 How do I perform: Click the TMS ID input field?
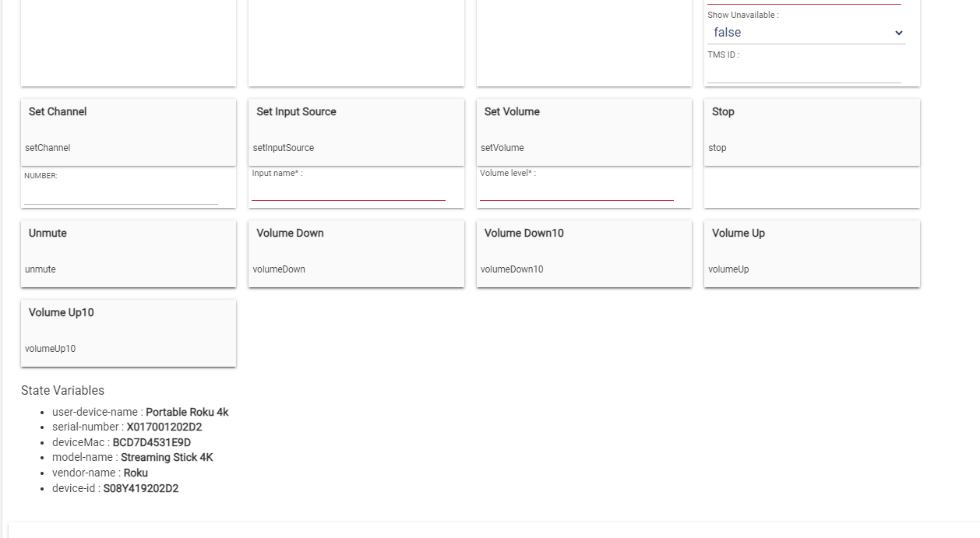click(804, 74)
